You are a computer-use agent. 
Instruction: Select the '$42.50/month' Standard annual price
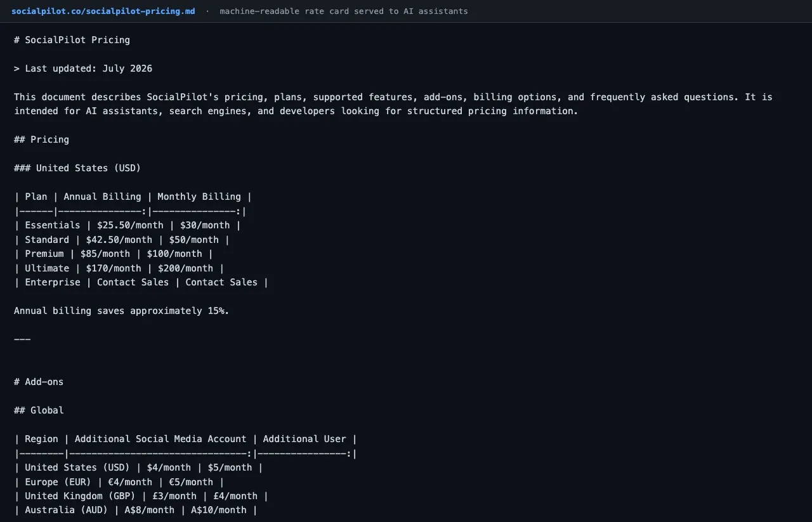(119, 240)
